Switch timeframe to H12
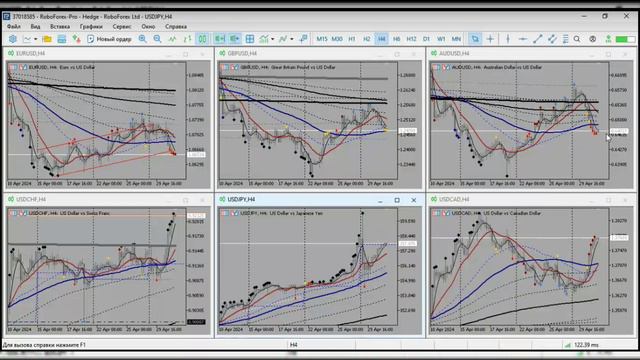 (411, 39)
